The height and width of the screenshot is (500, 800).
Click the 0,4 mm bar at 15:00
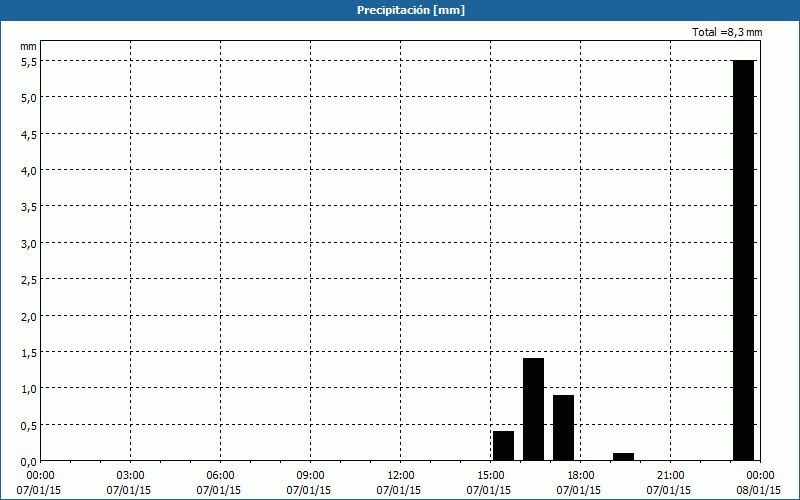point(503,446)
